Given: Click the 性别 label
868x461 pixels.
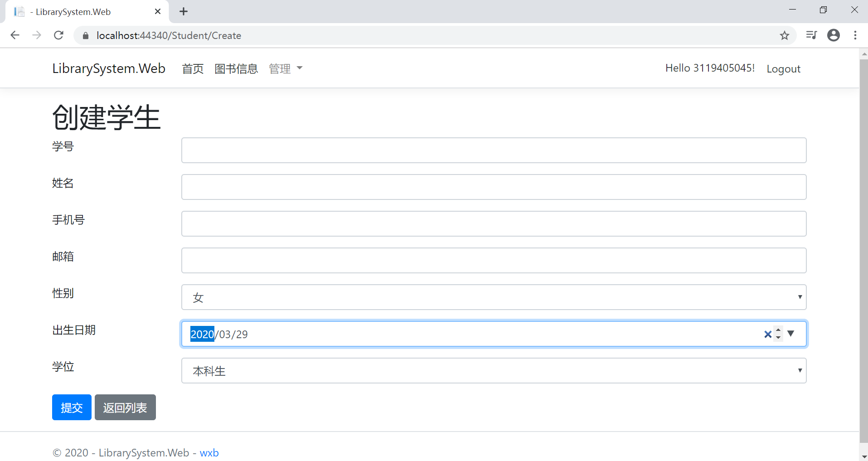Looking at the screenshot, I should pos(63,293).
